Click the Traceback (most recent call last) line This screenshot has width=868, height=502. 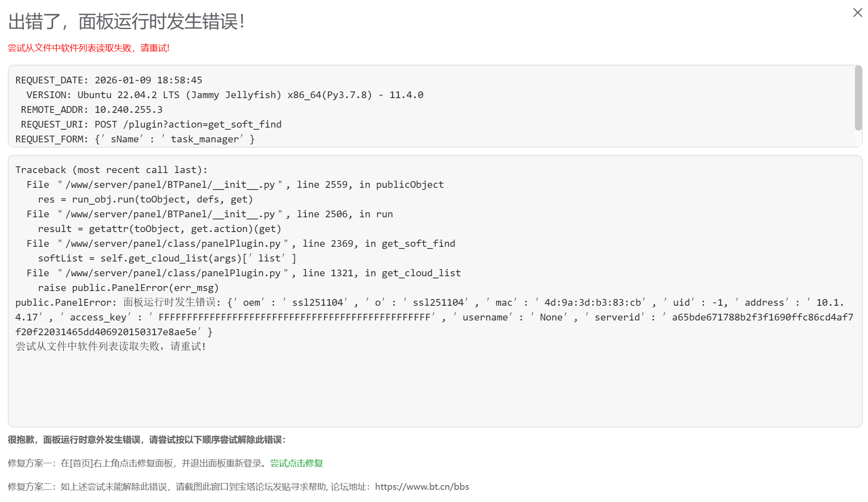coord(112,170)
